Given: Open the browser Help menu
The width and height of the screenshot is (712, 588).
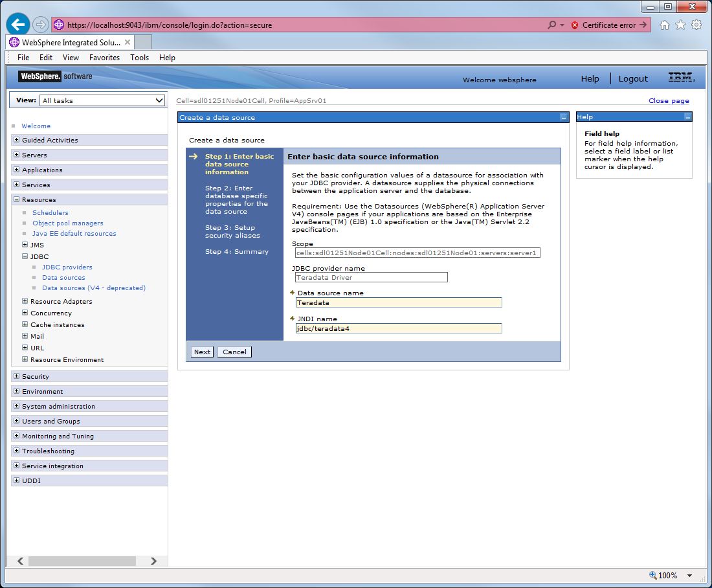Looking at the screenshot, I should (x=167, y=57).
